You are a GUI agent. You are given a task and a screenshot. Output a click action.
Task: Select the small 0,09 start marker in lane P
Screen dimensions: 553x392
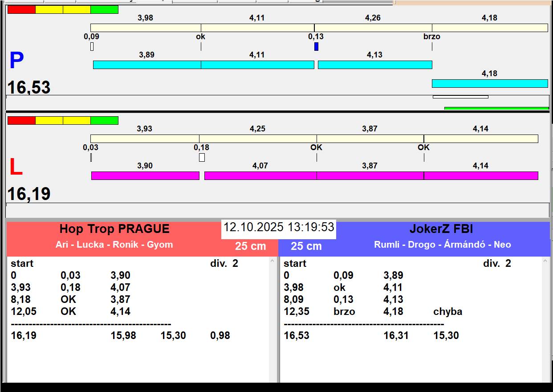tap(92, 46)
